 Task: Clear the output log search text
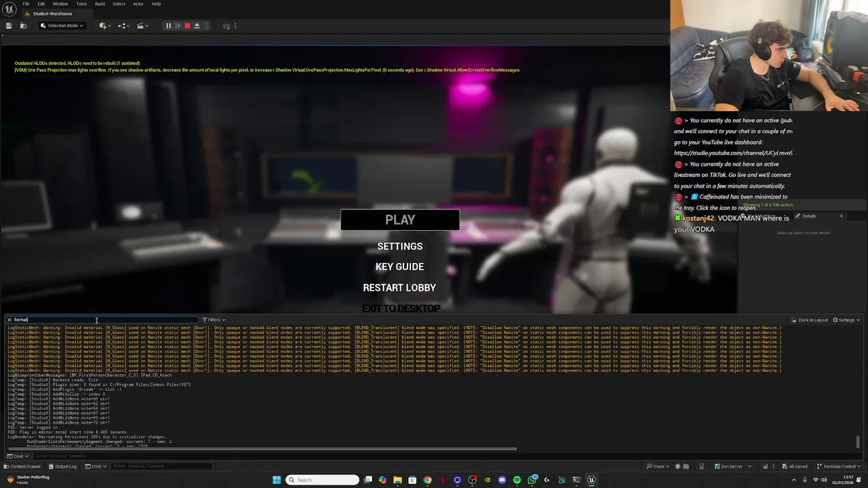point(9,320)
